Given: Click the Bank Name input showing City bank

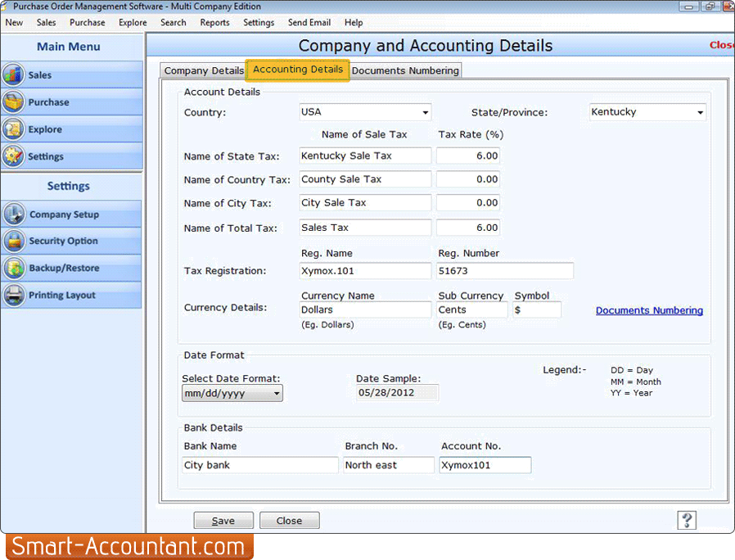Looking at the screenshot, I should pos(259,464).
